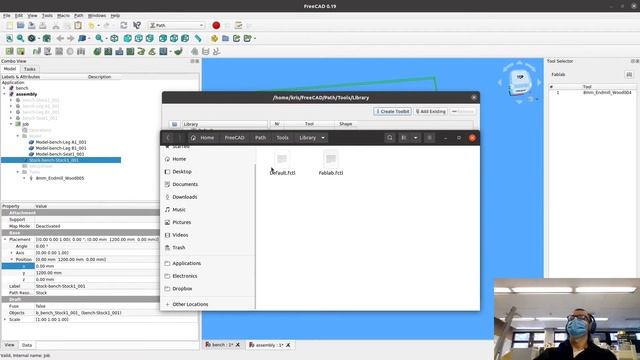Click the new document icon in toolbar
Screen dimensions: 640x360
(10, 25)
